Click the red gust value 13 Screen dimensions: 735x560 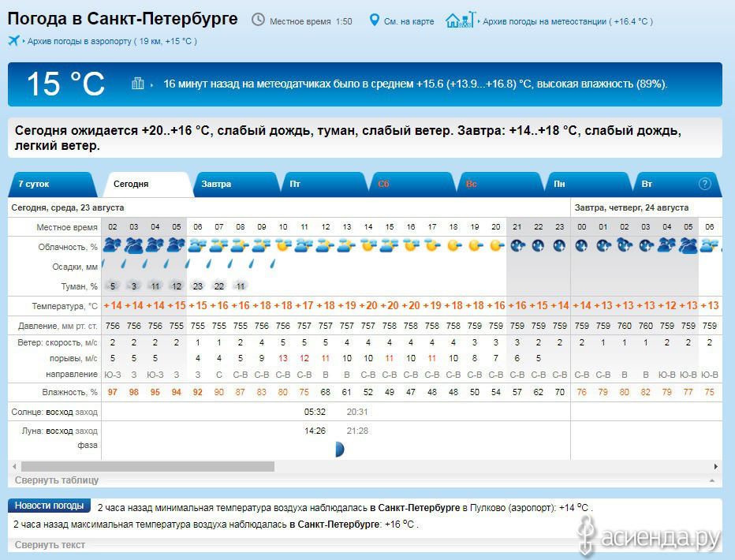283,358
